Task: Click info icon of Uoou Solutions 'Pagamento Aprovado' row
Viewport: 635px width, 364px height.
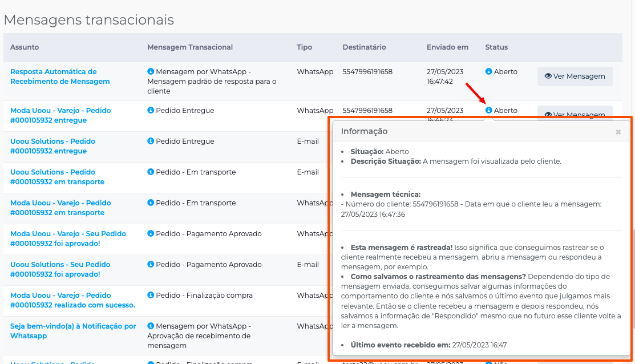Action: 151,264
